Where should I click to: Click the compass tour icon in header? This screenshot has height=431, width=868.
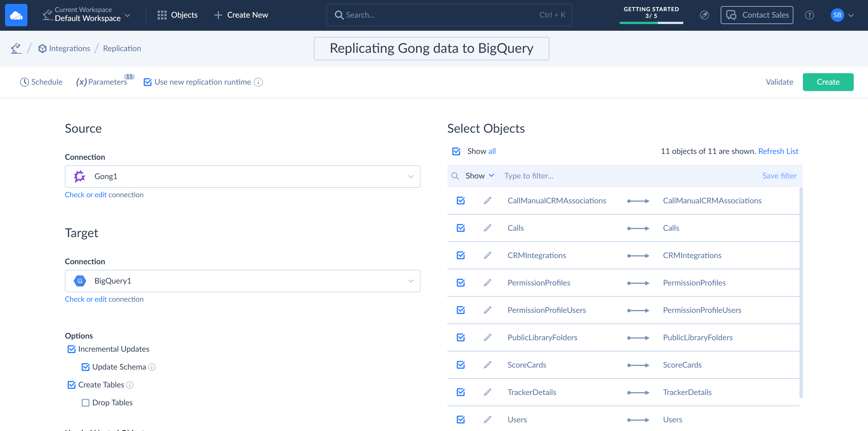tap(704, 15)
